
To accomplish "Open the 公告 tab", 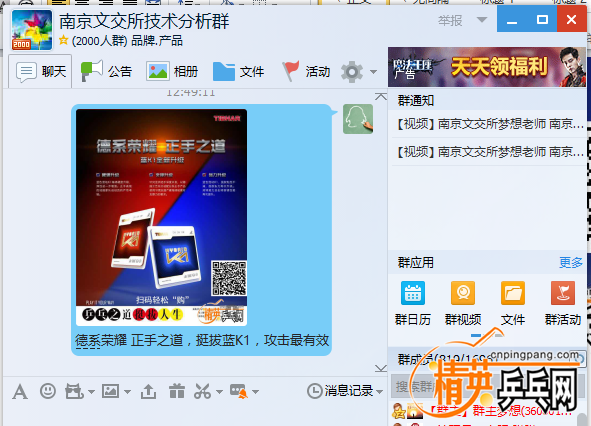I will (x=107, y=71).
